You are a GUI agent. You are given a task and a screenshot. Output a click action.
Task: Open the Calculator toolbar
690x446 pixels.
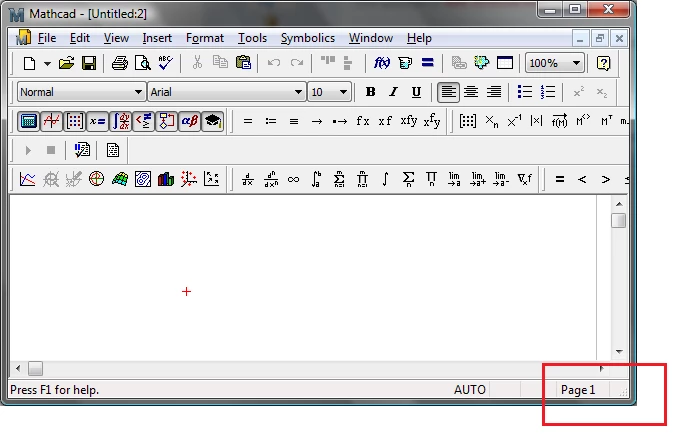click(x=29, y=121)
